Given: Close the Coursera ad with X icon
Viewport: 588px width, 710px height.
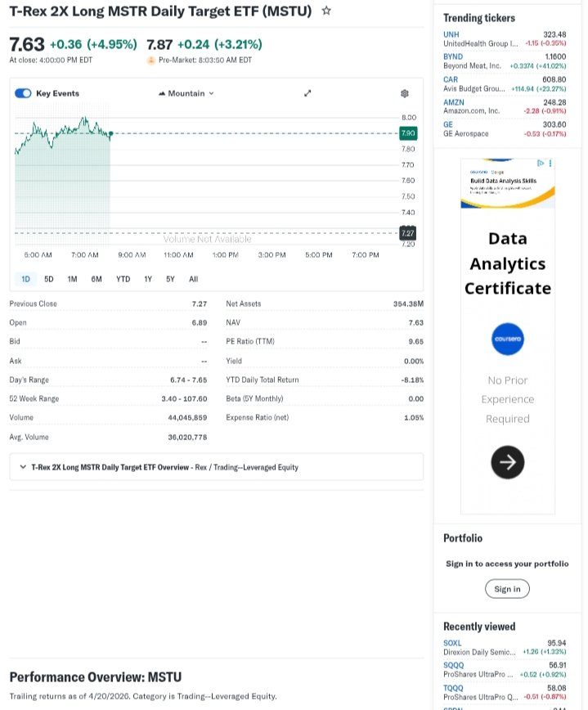Looking at the screenshot, I should (x=550, y=164).
